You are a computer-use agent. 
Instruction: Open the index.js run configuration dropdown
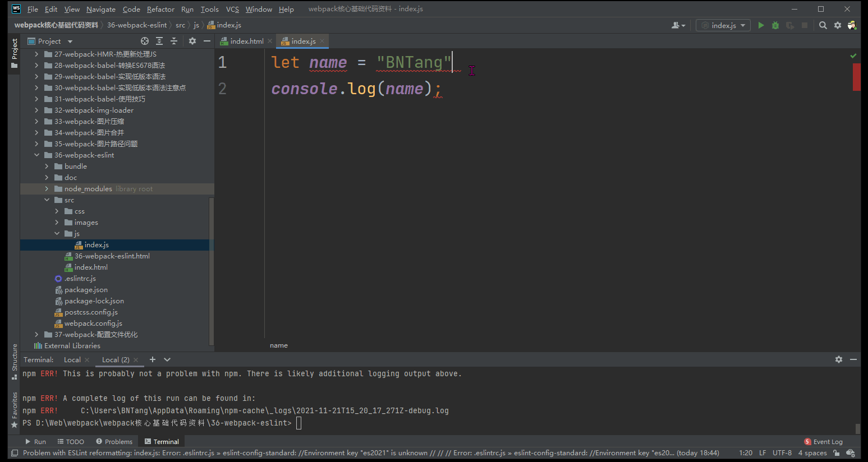click(x=723, y=25)
